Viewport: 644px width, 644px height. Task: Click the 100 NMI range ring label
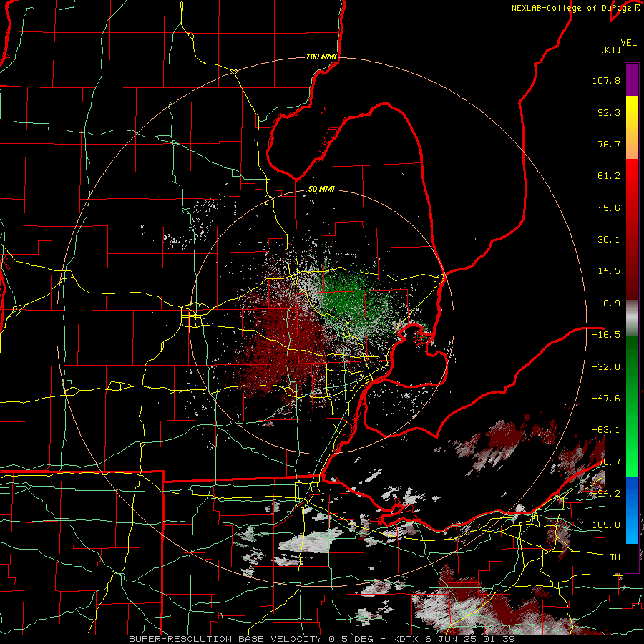tap(321, 57)
